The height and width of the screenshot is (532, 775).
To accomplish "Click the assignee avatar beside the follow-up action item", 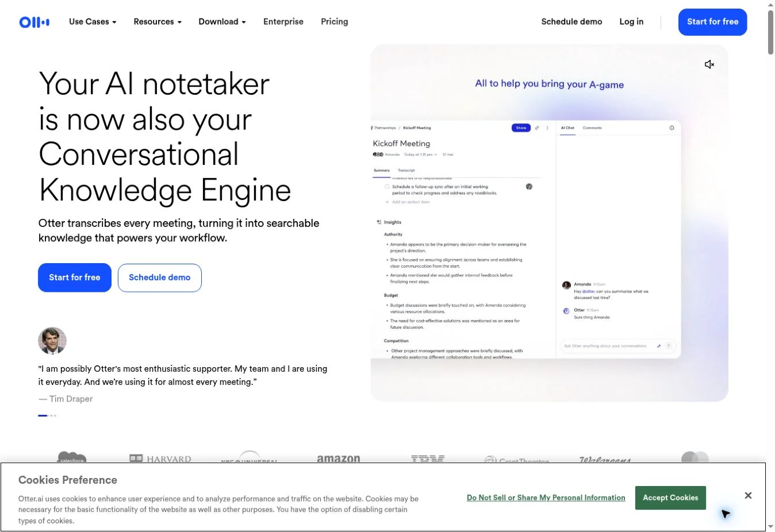I will click(529, 187).
